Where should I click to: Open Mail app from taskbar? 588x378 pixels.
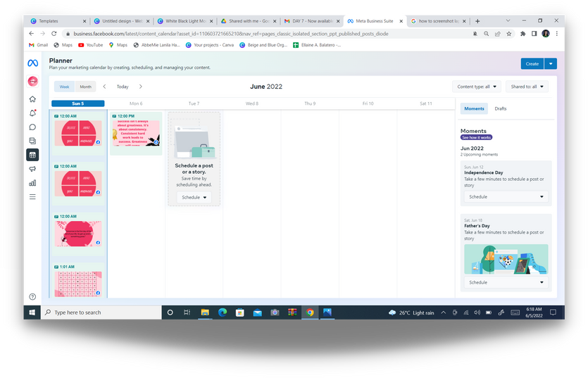point(257,313)
